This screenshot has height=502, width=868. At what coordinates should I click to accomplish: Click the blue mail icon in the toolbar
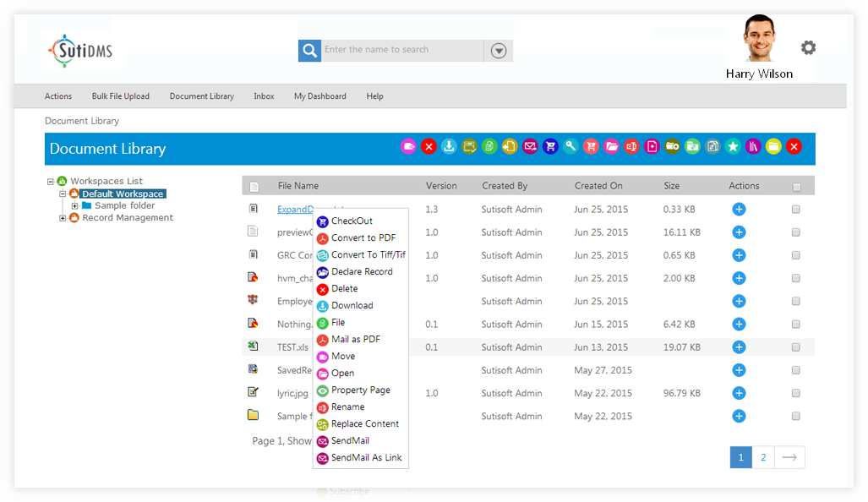click(530, 146)
